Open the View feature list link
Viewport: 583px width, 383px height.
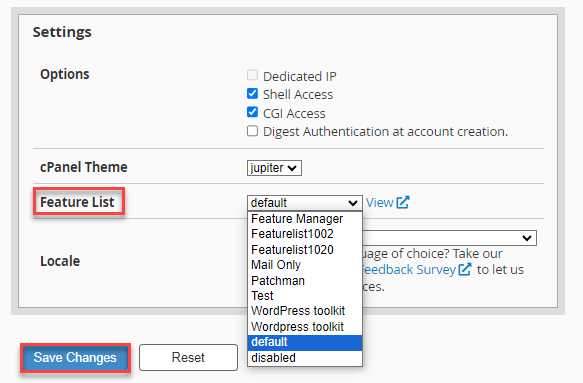(x=379, y=202)
